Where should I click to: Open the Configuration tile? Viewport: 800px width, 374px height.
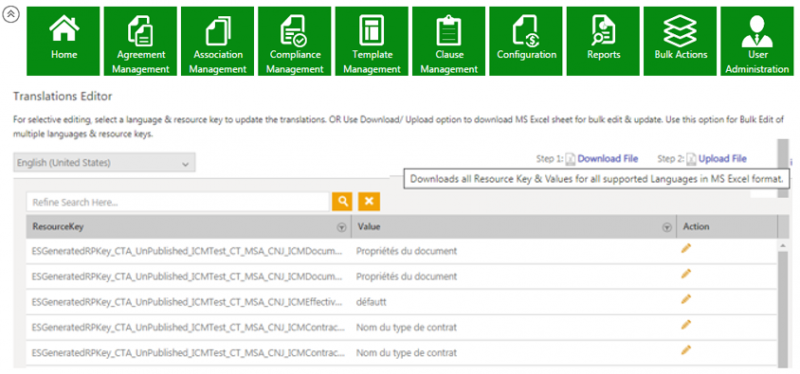click(526, 41)
